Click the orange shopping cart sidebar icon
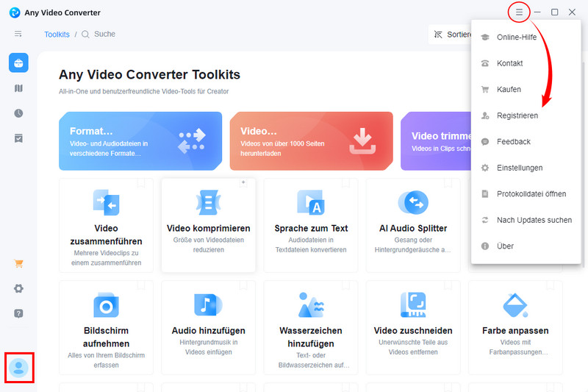Screen dimensions: 588x392 tap(18, 263)
